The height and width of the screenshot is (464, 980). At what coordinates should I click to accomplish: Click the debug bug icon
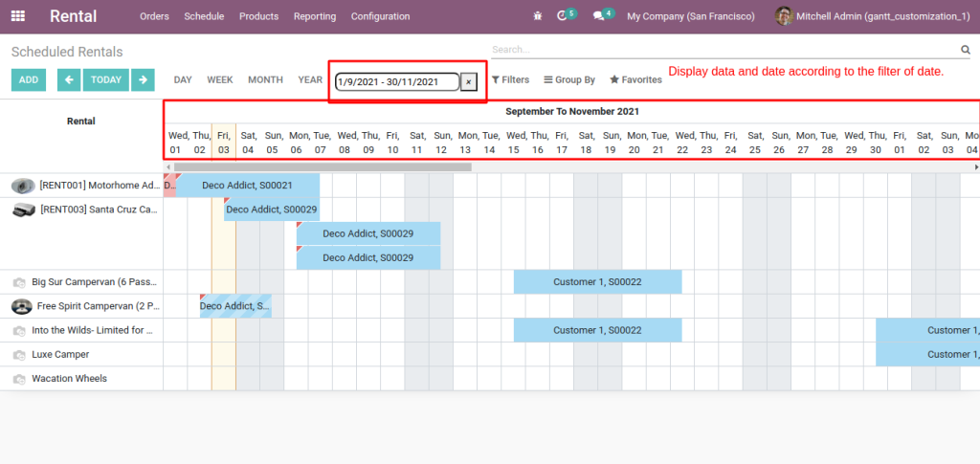(538, 16)
